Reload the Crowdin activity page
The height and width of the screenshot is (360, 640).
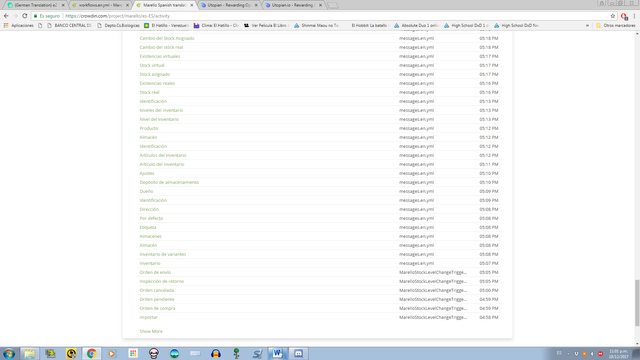tap(24, 16)
